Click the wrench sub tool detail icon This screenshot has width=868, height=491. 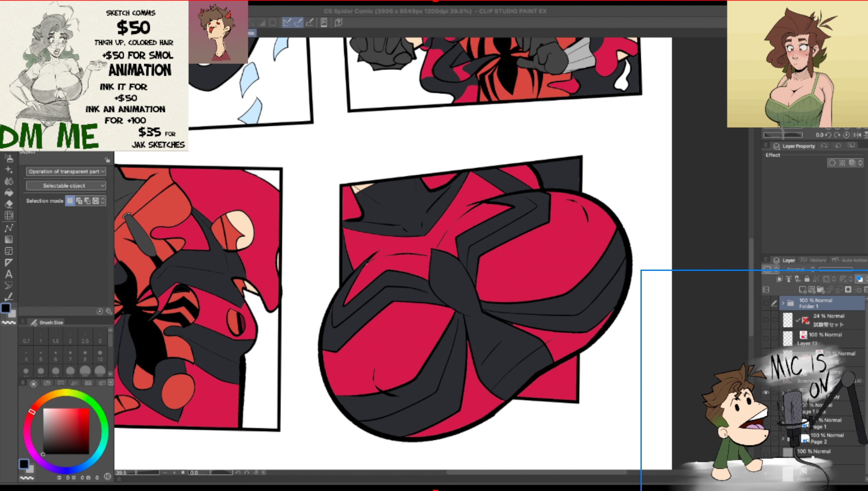tap(109, 311)
